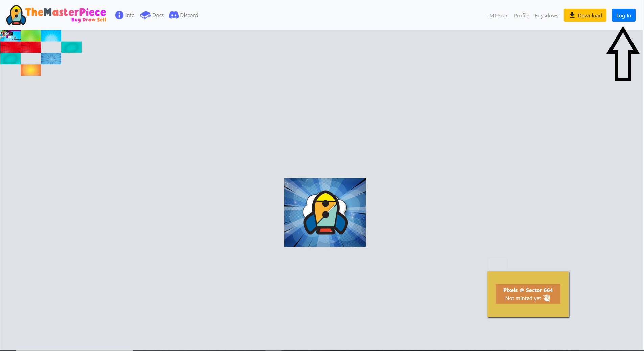The width and height of the screenshot is (644, 351).
Task: Select the green sector tile
Action: [31, 35]
